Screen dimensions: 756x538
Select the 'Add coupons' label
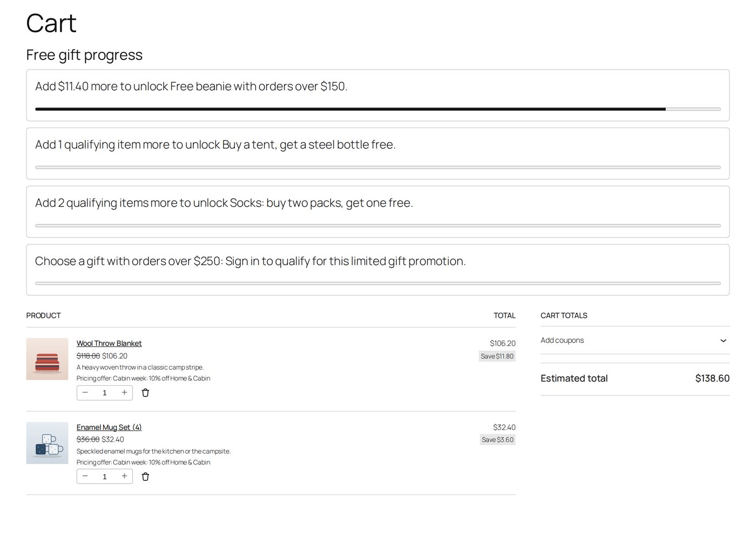click(x=562, y=340)
